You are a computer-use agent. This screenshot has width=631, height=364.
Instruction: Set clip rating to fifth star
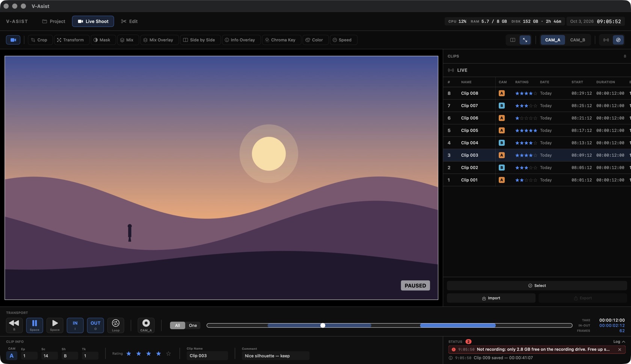click(168, 353)
